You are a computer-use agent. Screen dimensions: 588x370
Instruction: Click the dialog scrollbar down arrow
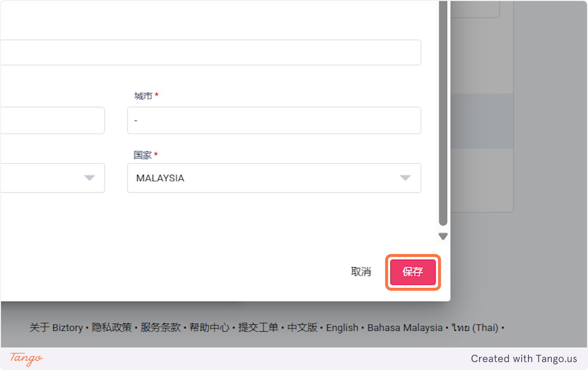coord(443,236)
